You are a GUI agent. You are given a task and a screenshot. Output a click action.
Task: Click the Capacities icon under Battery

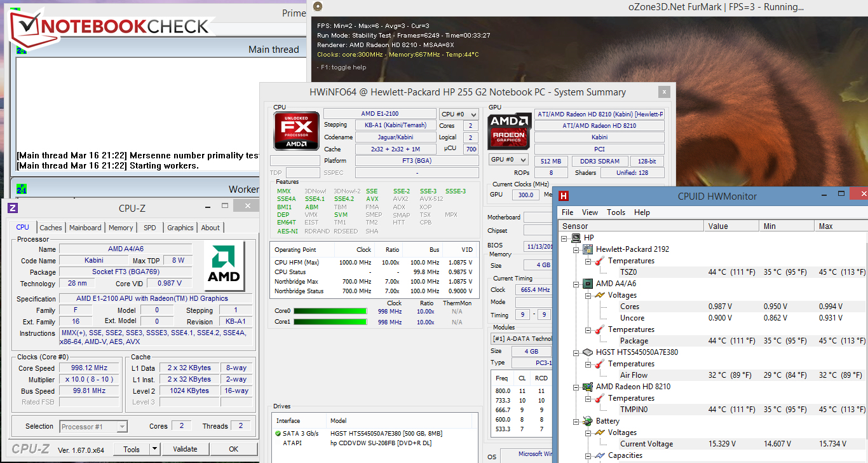point(600,455)
